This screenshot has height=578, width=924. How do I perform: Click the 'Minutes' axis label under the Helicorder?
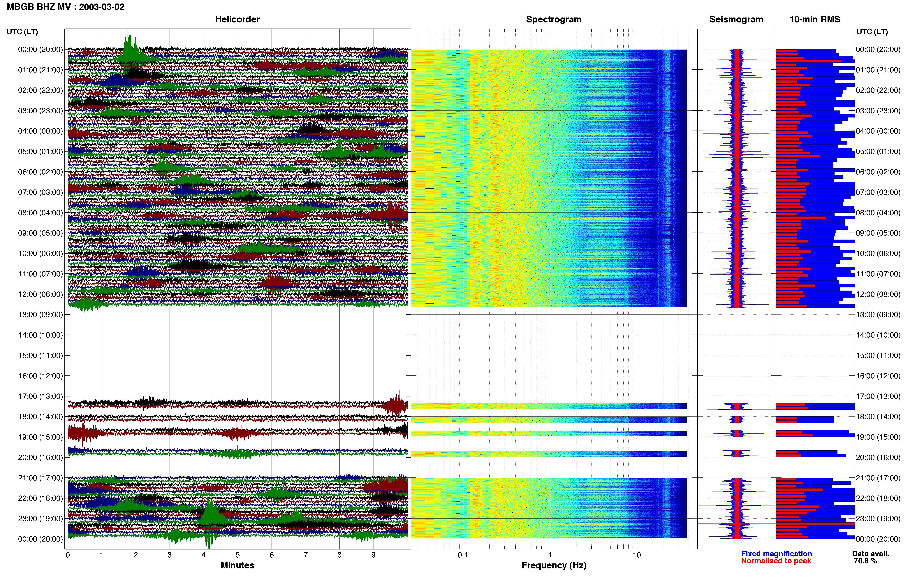237,565
